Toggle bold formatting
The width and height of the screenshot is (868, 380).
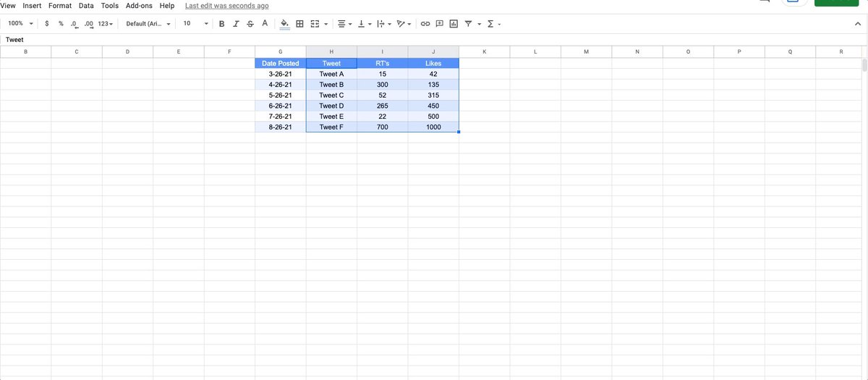point(221,24)
